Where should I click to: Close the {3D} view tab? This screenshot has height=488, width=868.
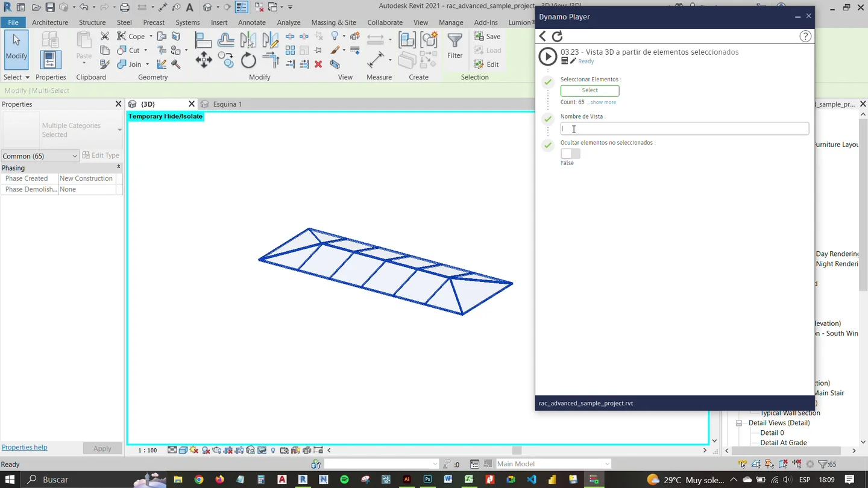point(192,104)
